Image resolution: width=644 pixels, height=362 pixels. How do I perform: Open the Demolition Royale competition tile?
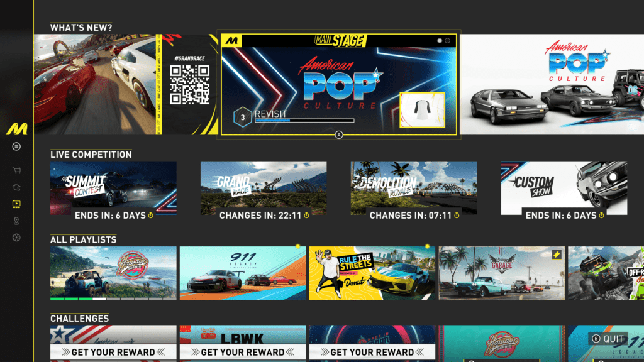414,188
